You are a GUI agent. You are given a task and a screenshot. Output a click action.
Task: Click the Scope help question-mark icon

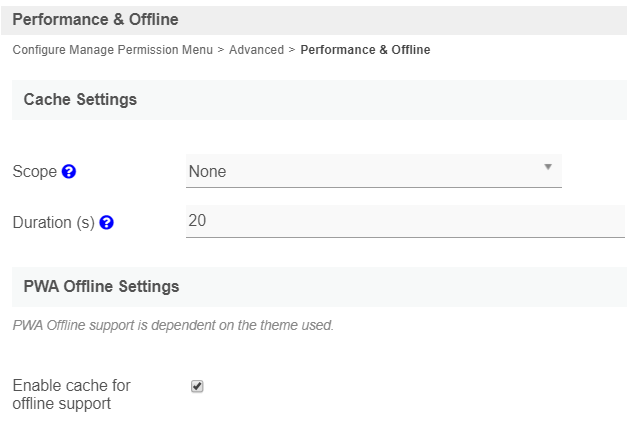pos(69,172)
